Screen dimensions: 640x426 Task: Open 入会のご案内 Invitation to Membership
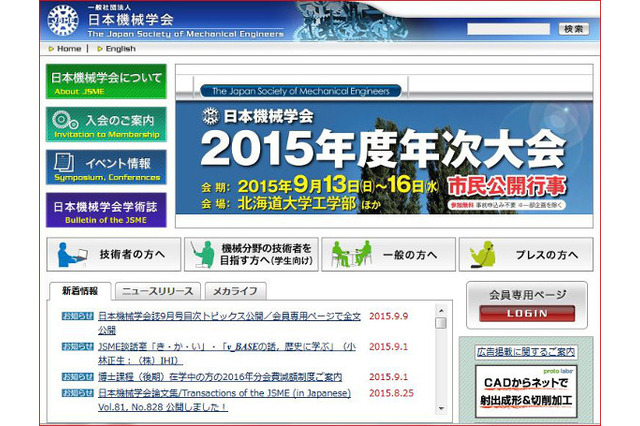tap(106, 124)
